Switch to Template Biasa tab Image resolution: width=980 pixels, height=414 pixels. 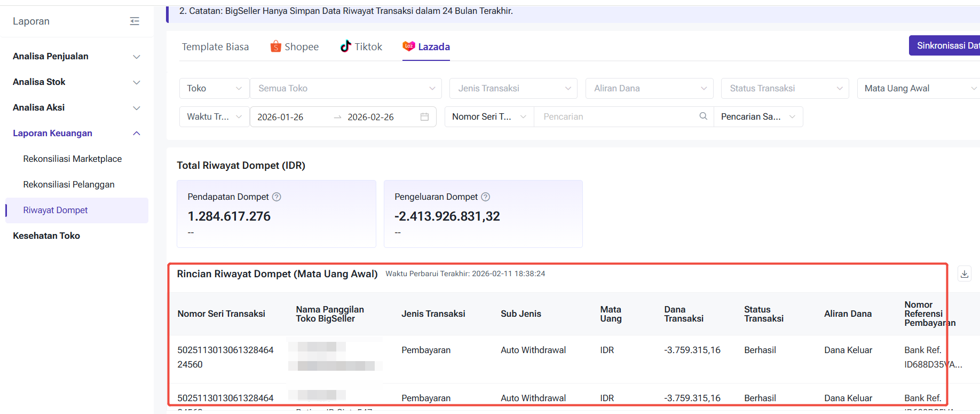(x=215, y=47)
